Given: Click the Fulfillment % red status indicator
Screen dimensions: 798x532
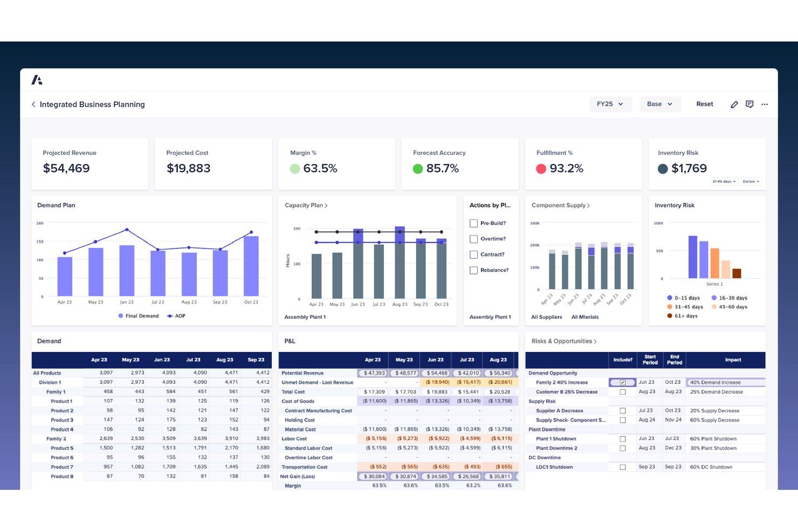Looking at the screenshot, I should click(541, 169).
